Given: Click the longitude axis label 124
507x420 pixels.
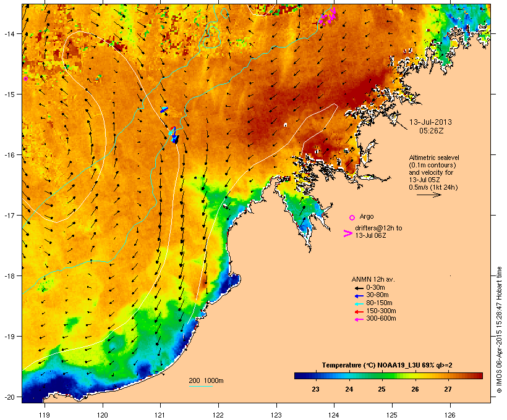Looking at the screenshot, I should point(334,415).
